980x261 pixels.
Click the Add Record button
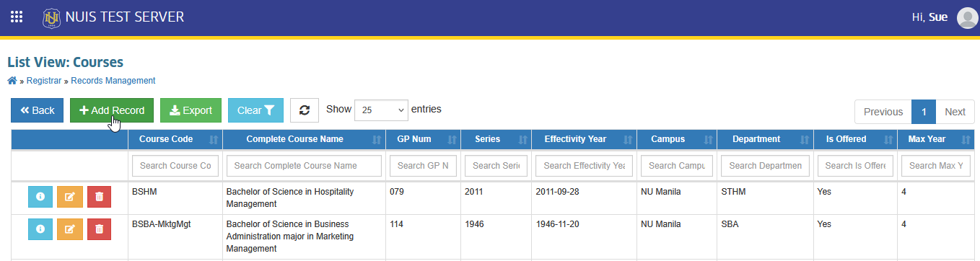tap(112, 110)
